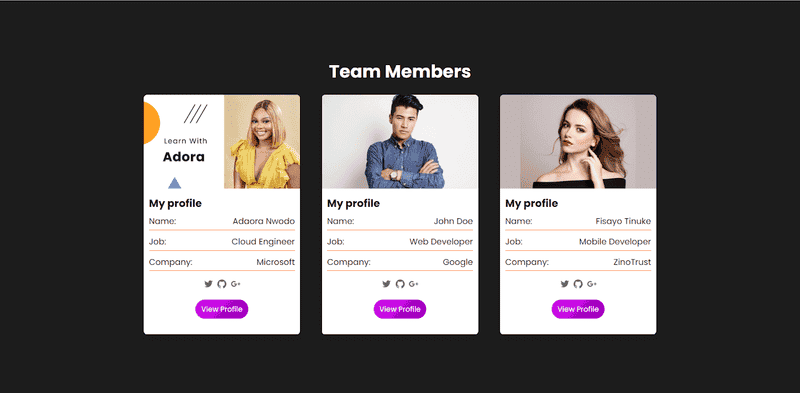Click View Profile on Adaora's card
The height and width of the screenshot is (393, 800).
221,309
